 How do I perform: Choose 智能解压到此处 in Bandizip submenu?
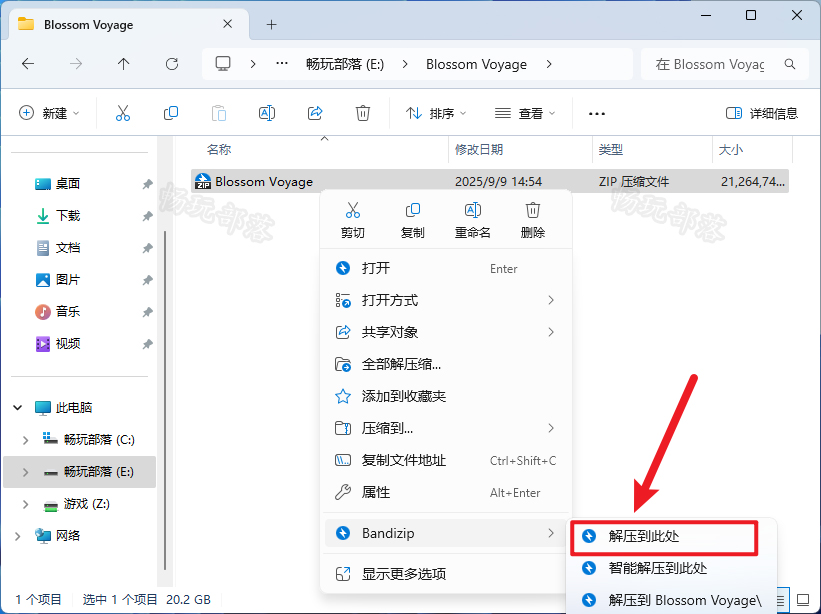670,568
